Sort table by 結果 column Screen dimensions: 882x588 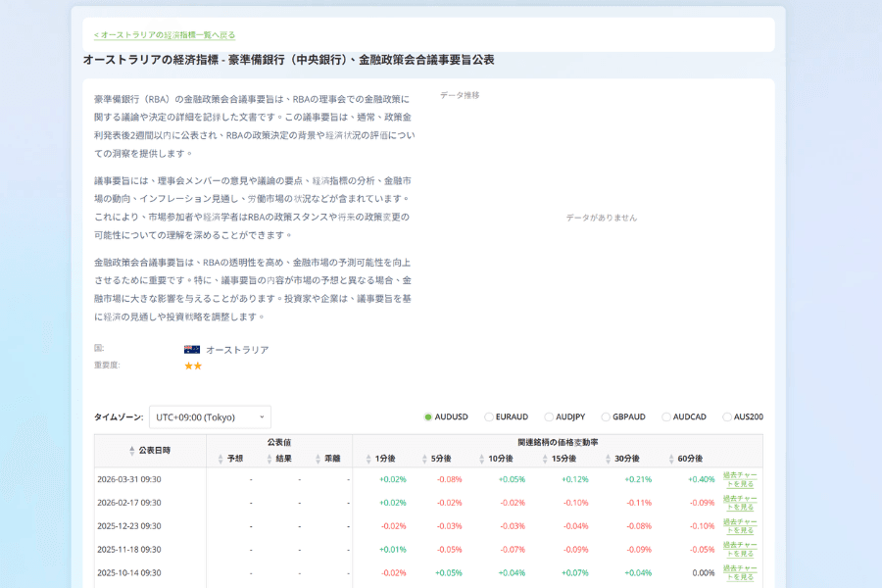point(279,459)
